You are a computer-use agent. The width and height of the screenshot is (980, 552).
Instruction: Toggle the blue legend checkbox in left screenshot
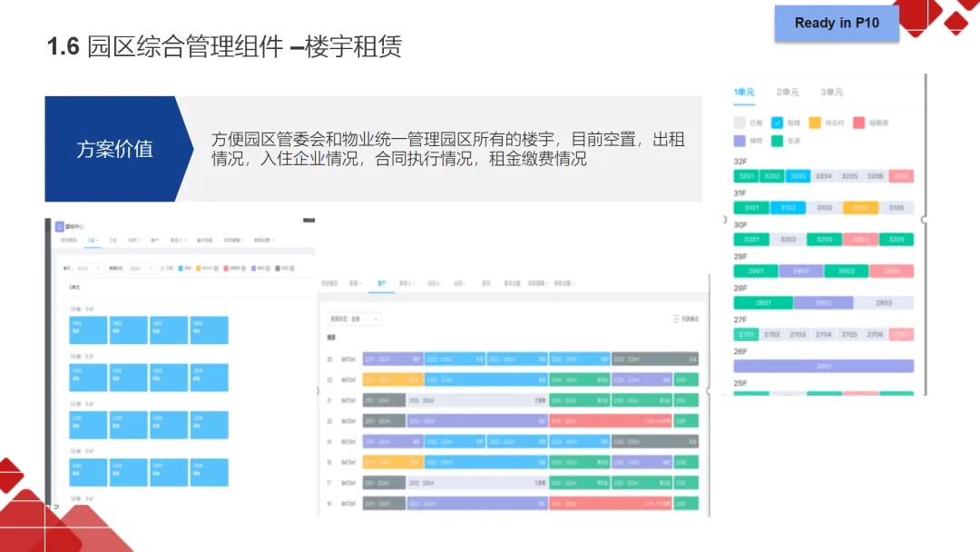click(181, 268)
